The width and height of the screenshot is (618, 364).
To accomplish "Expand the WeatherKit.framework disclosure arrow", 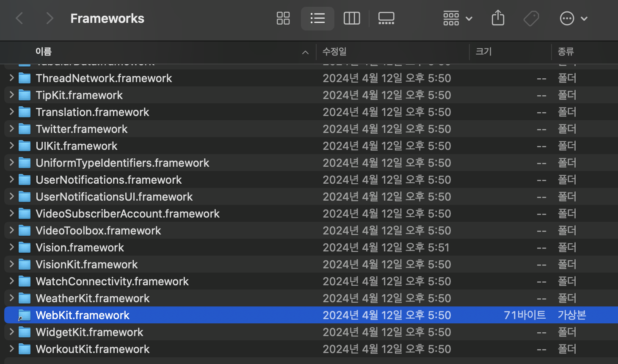I will point(11,298).
